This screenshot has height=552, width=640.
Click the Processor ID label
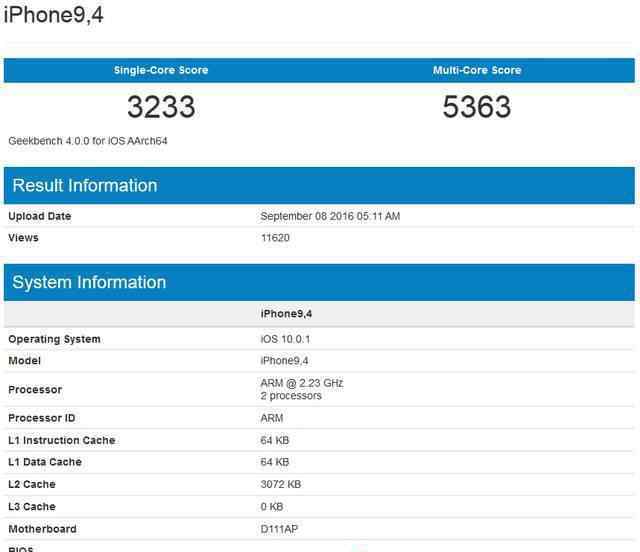42,418
